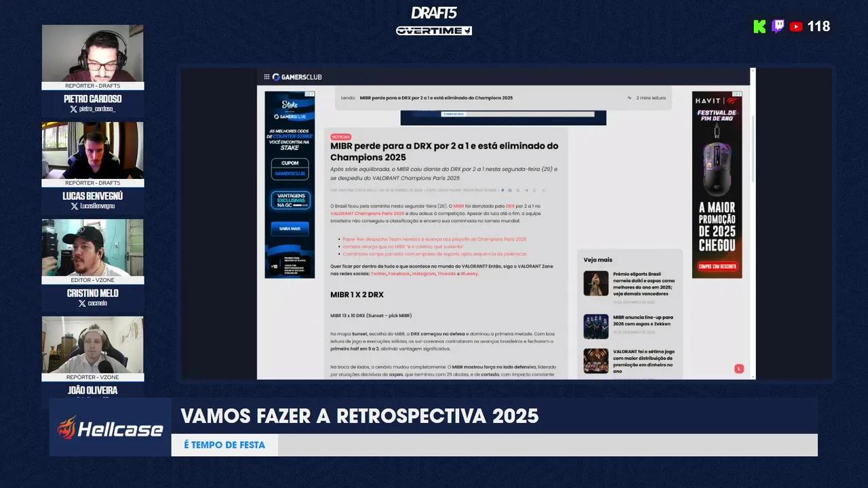This screenshot has width=868, height=488.
Task: Read 'VALORANT foi o sétimo jogo' story
Action: click(x=644, y=361)
